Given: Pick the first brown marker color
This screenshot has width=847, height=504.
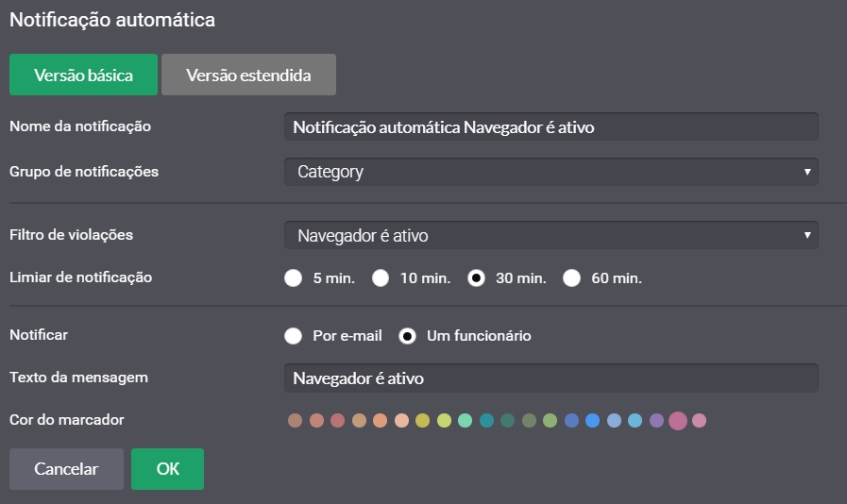Looking at the screenshot, I should (x=295, y=420).
